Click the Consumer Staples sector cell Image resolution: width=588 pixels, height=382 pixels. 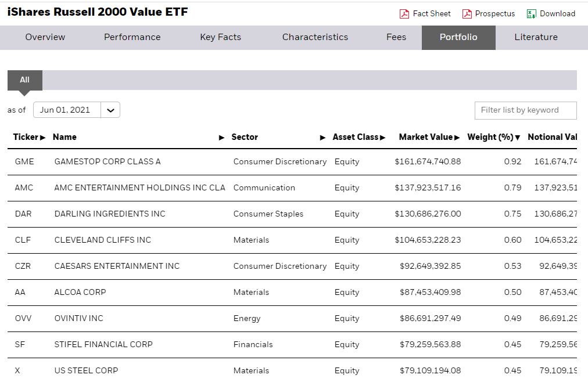pos(268,214)
